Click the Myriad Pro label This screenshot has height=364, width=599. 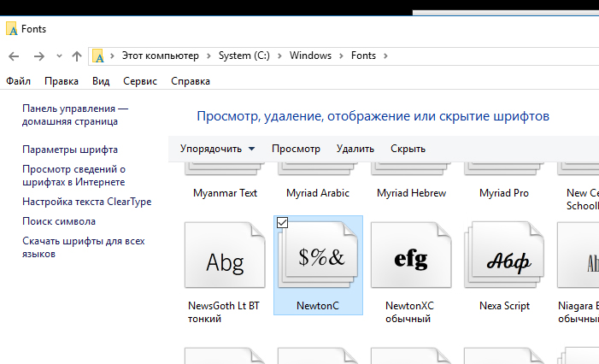click(x=504, y=193)
